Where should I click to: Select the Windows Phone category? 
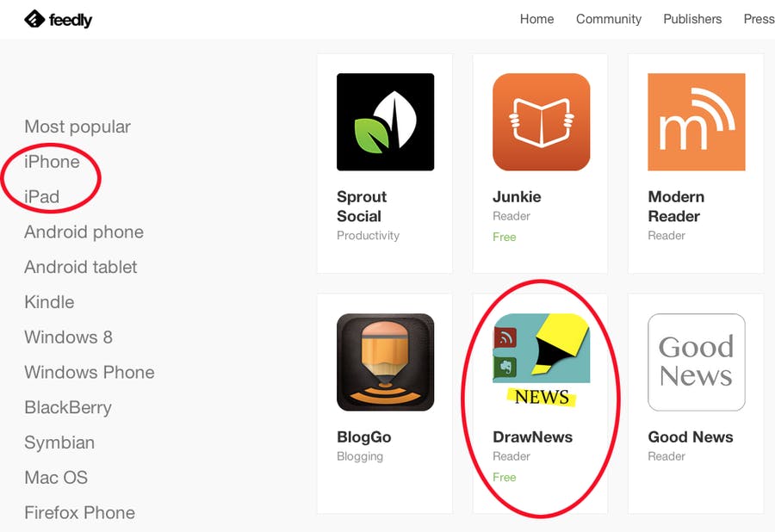[x=90, y=372]
